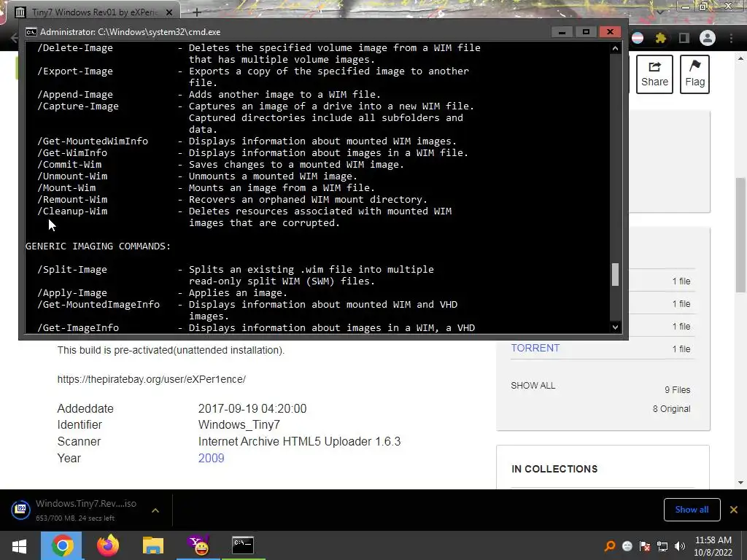Click the ISO file download progress icon

point(21,510)
